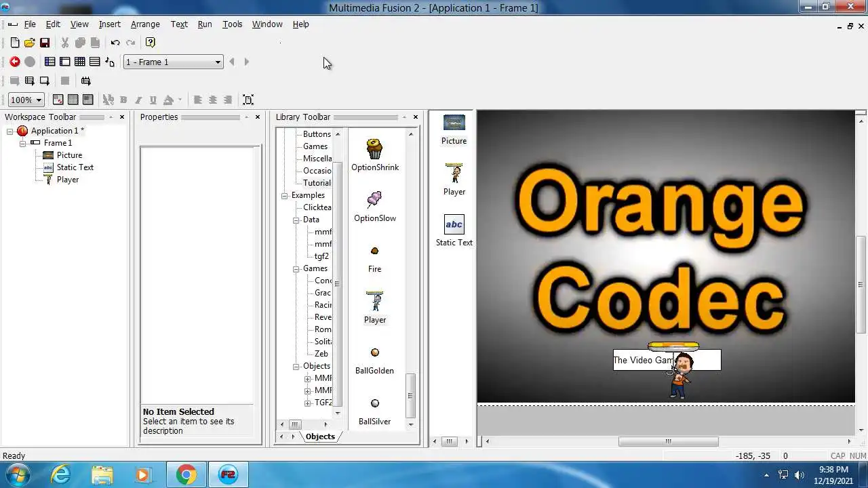Click frame editor horizontal scrollbar thumb
This screenshot has width=868, height=488.
(x=668, y=441)
